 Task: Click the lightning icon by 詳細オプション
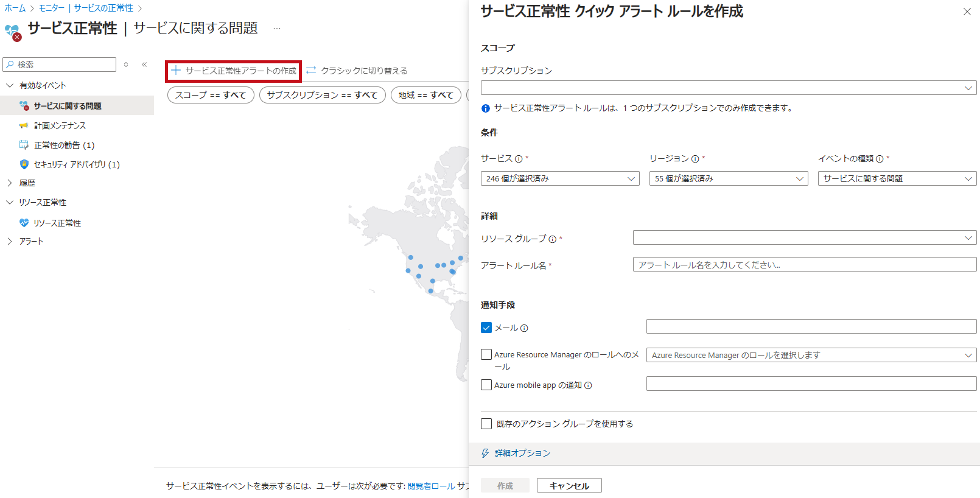(485, 453)
